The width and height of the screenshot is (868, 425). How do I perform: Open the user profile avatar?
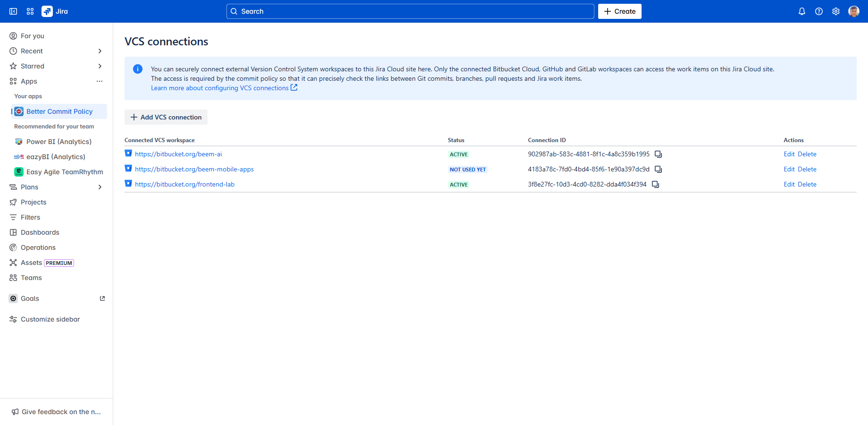pos(853,11)
